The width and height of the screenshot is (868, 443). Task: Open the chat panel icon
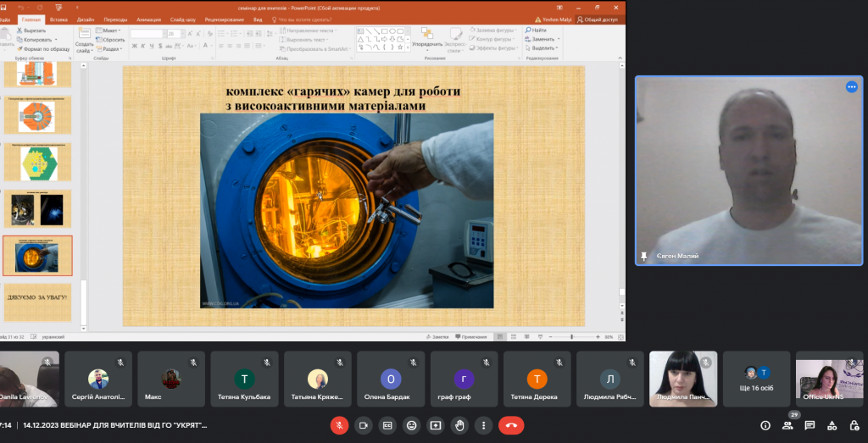810,425
